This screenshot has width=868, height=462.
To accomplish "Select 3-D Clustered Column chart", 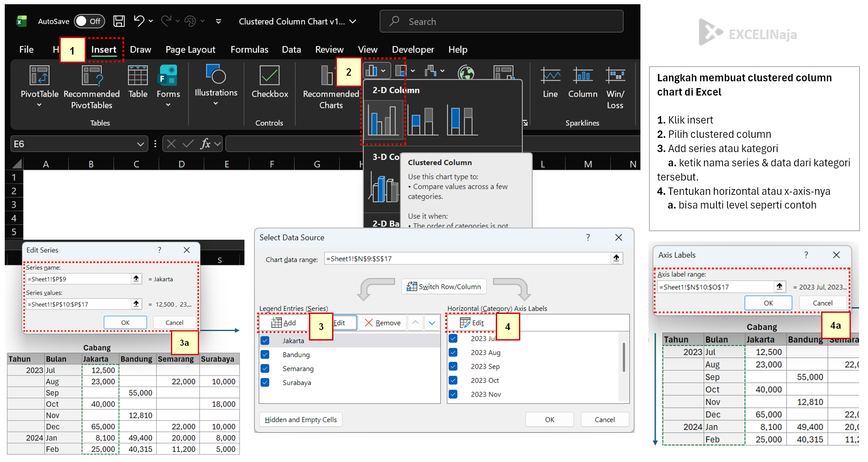I will click(x=384, y=187).
